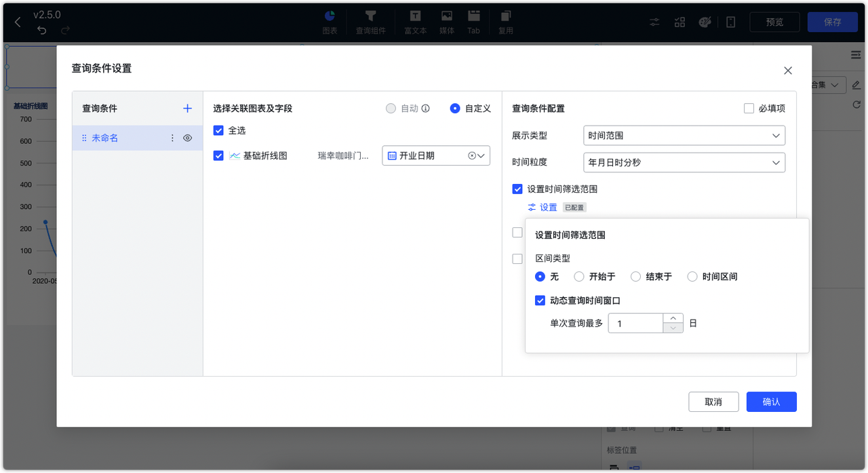Select the 时间区间 radio option

point(692,276)
